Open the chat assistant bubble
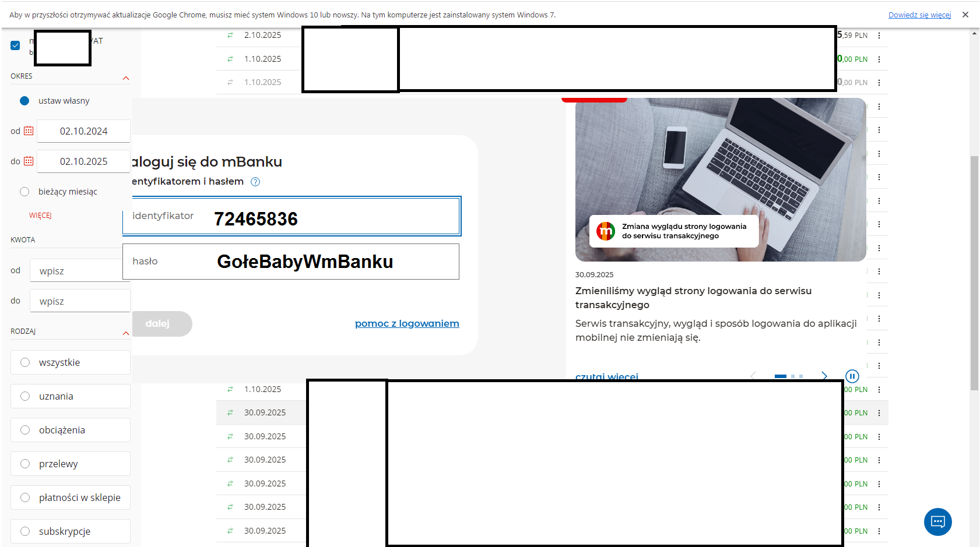 (938, 522)
